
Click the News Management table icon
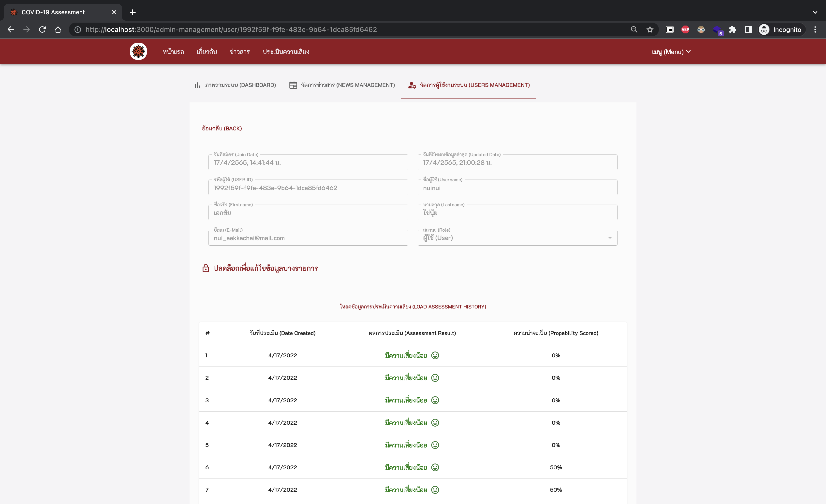[x=293, y=85]
